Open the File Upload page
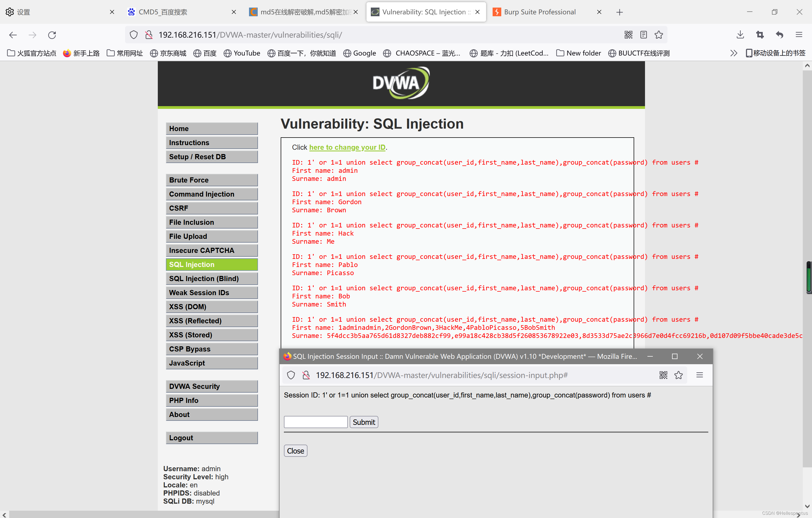812x518 pixels. tap(212, 236)
